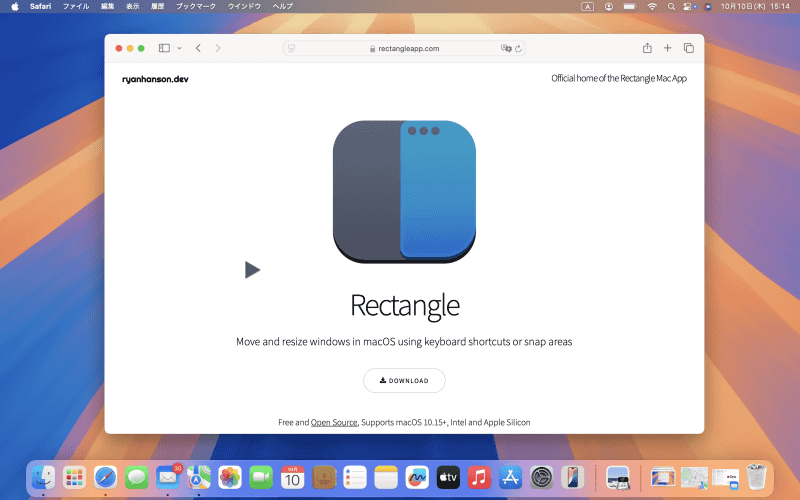Open Control Center in the menu bar
Viewport: 800px width, 500px height.
pos(689,7)
